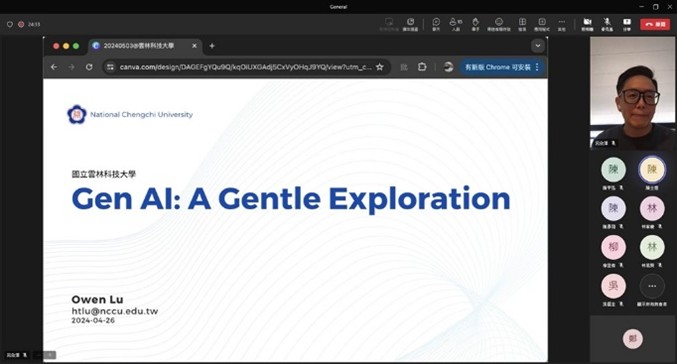677x364 pixels.
Task: Show the People participants list
Action: 456,24
